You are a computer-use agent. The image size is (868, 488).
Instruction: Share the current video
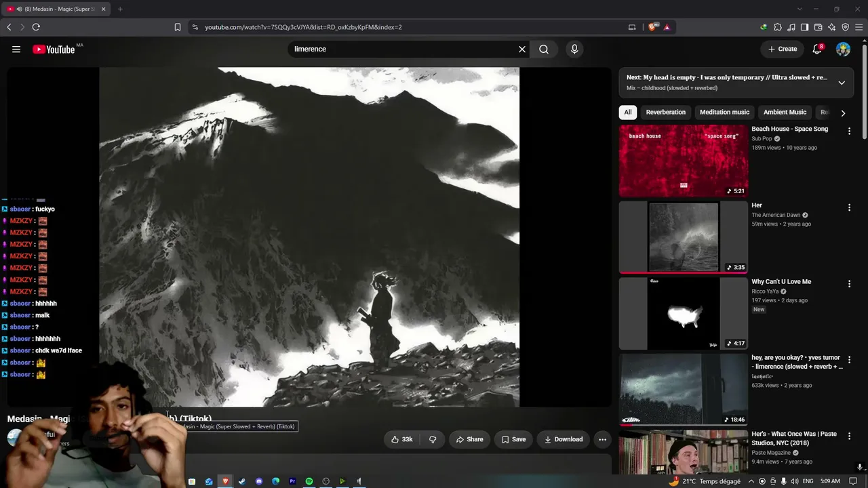[469, 439]
